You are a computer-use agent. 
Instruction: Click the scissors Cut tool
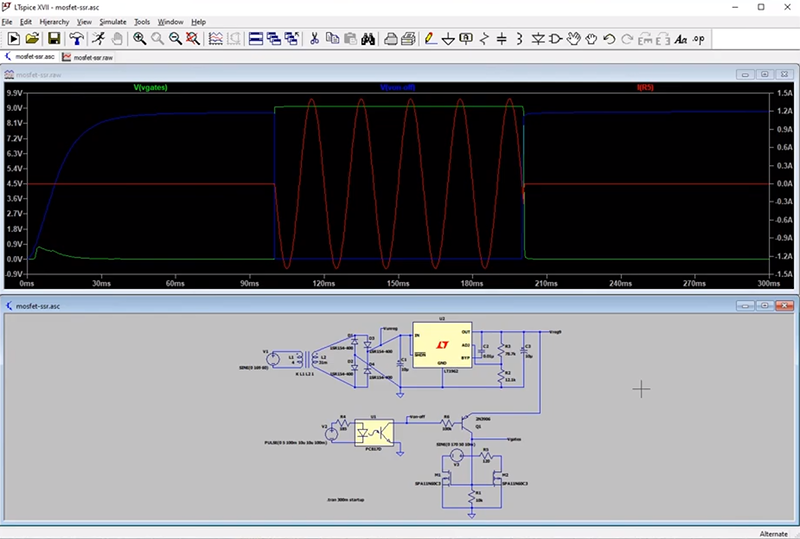[x=314, y=39]
